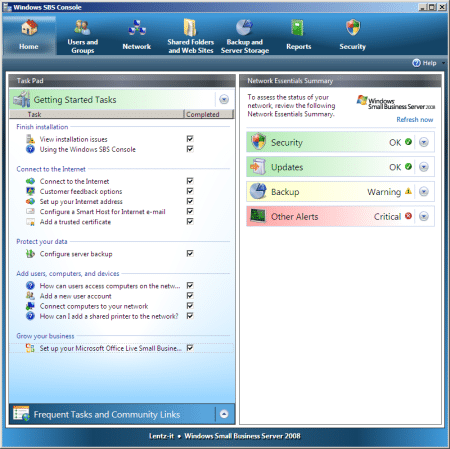Toggle the Add a trusted certificate checkbox
Viewport: 450px width, 449px height.
tap(190, 221)
